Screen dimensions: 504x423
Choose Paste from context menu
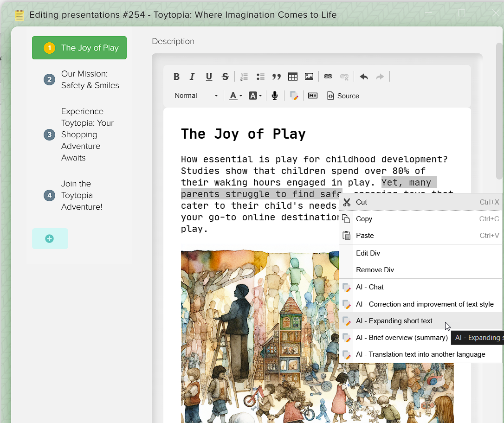click(421, 236)
